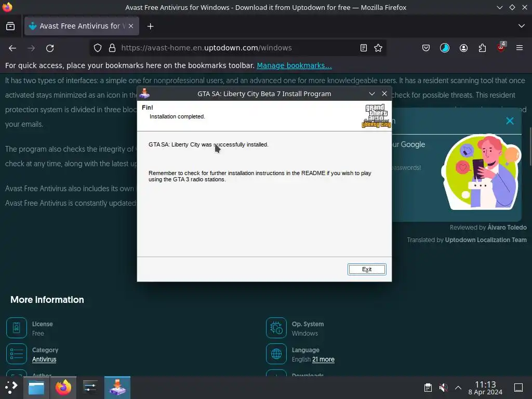
Task: Minimize the Firefox window
Action: [x=499, y=7]
